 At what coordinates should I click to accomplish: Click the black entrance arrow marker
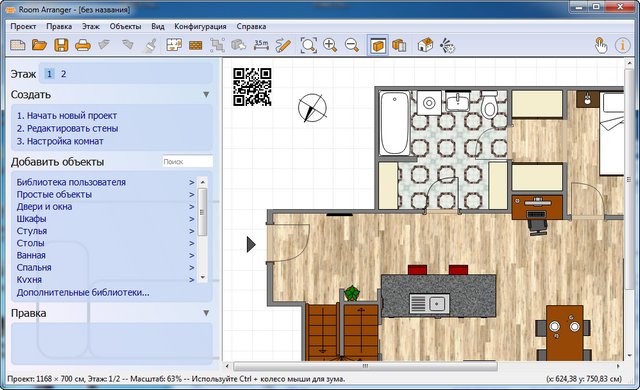[x=251, y=245]
